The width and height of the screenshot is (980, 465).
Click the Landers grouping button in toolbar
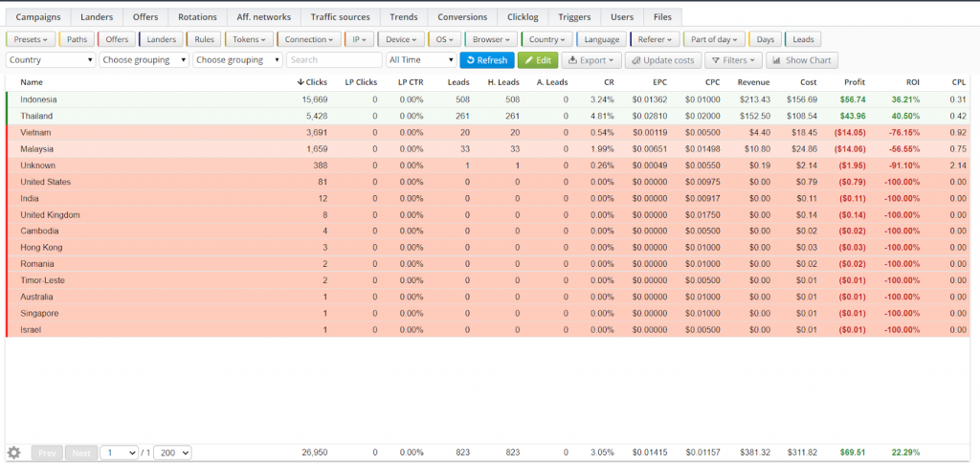(x=161, y=39)
